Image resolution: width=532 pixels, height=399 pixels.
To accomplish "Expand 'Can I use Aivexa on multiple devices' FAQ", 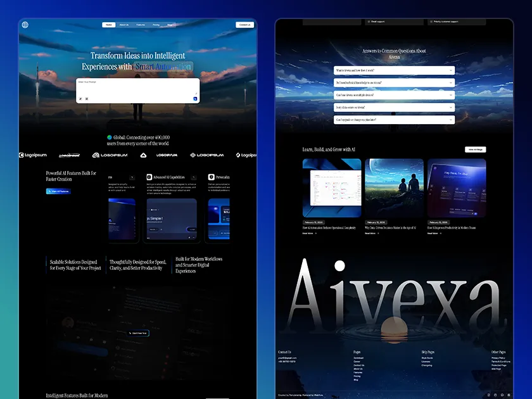I will click(x=394, y=95).
